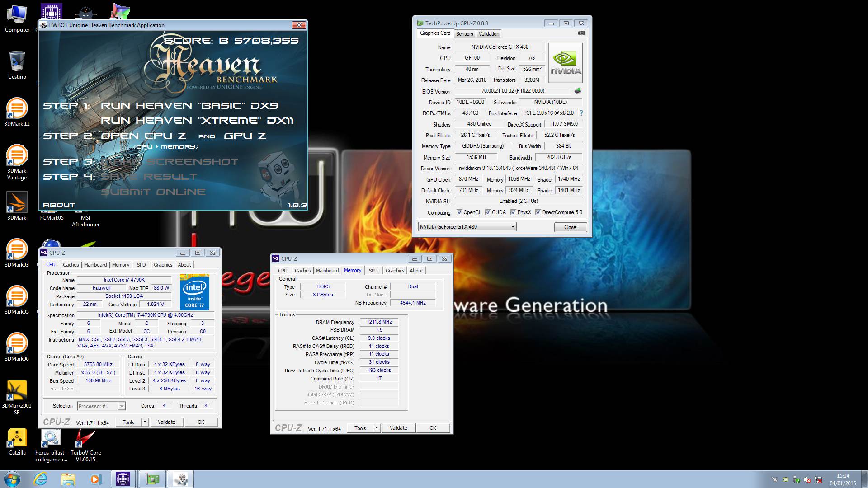Switch to Sensors tab in GPU-Z
The width and height of the screenshot is (868, 488).
tap(464, 34)
